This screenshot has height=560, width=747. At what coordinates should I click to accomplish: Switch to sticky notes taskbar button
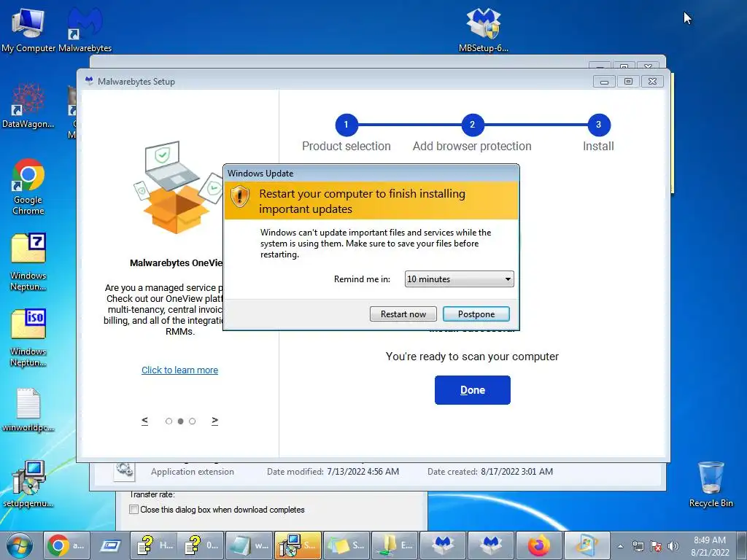(x=347, y=545)
